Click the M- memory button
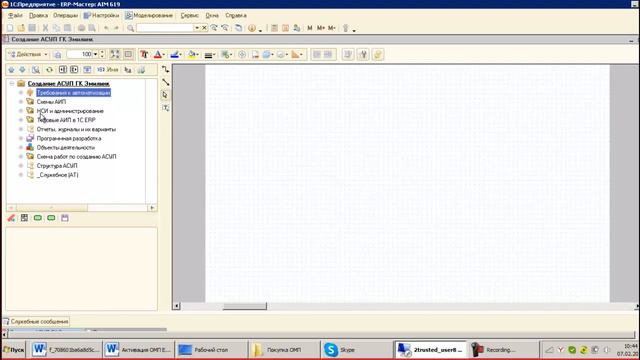 pyautogui.click(x=332, y=28)
